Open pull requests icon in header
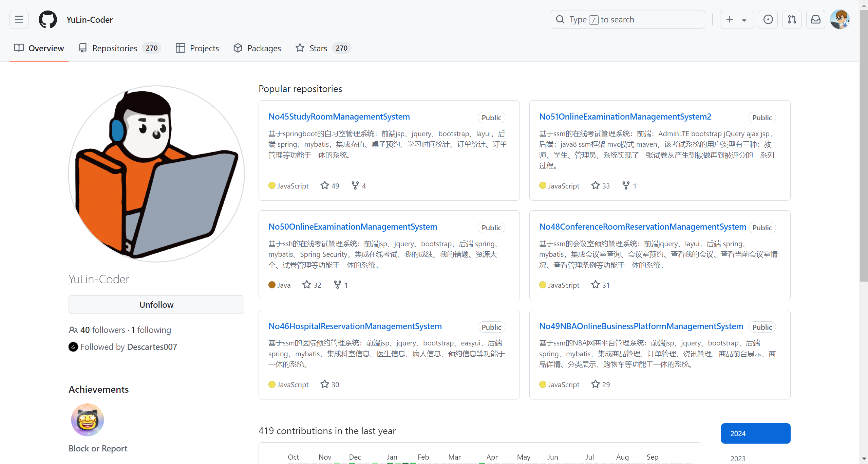 point(792,19)
